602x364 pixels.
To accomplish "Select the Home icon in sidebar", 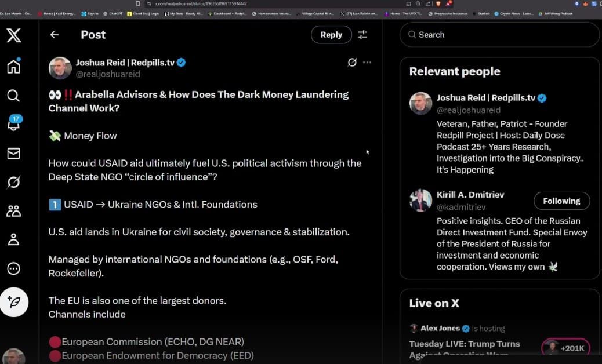I will click(14, 67).
